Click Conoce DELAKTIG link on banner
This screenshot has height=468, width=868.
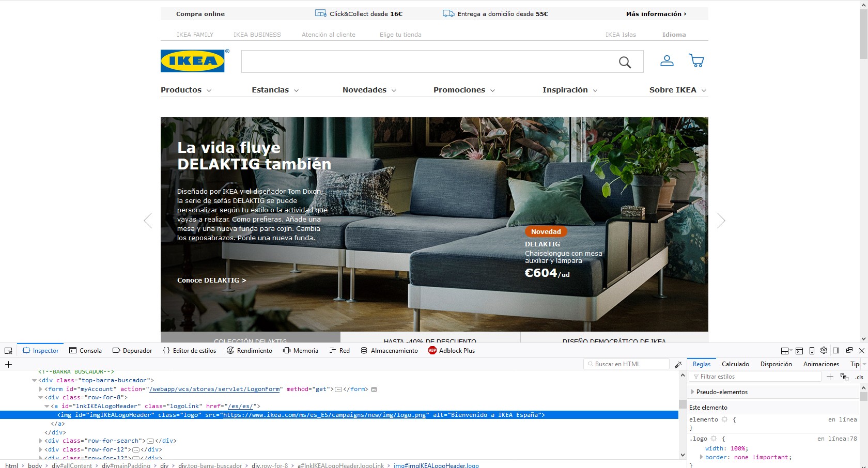211,280
